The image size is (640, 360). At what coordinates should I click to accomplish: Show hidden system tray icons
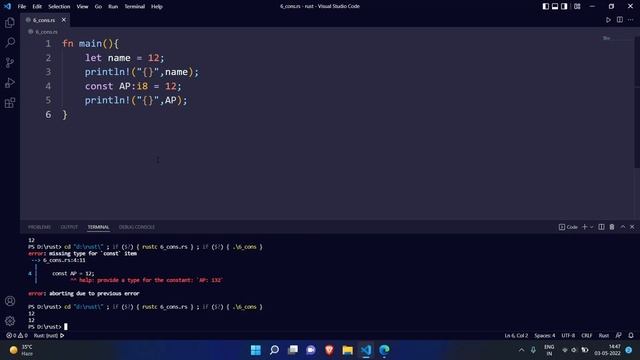pos(521,350)
